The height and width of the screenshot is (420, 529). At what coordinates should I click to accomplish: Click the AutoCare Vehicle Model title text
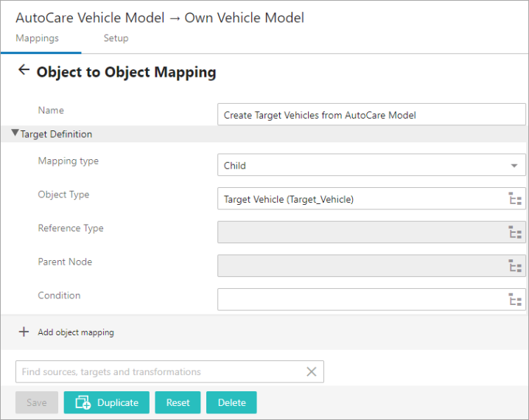90,18
